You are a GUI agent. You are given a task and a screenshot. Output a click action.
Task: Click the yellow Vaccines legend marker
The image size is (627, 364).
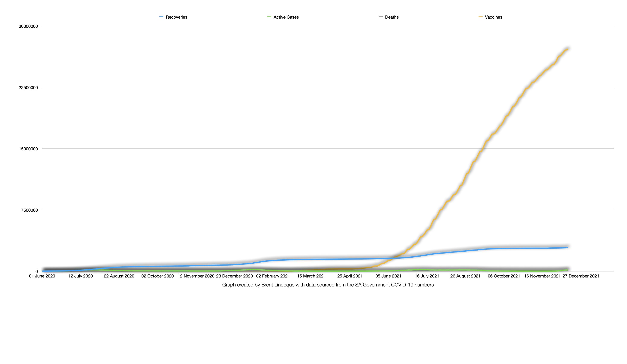point(481,17)
